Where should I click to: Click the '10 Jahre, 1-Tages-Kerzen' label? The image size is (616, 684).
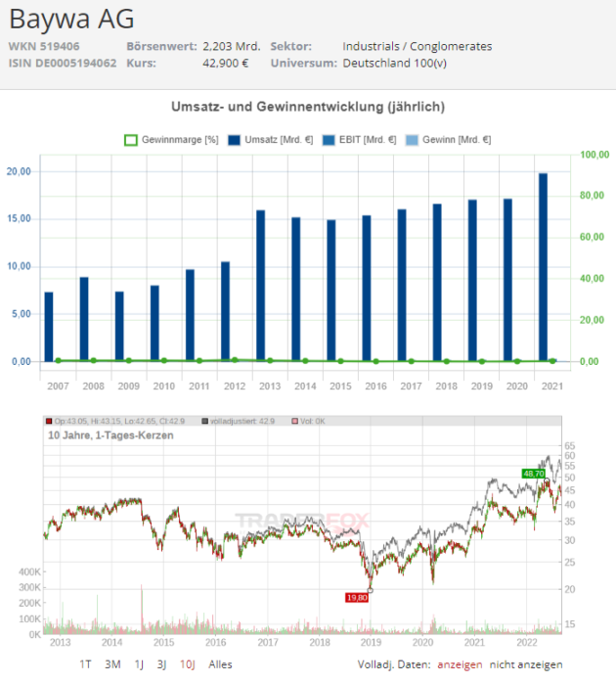(110, 435)
